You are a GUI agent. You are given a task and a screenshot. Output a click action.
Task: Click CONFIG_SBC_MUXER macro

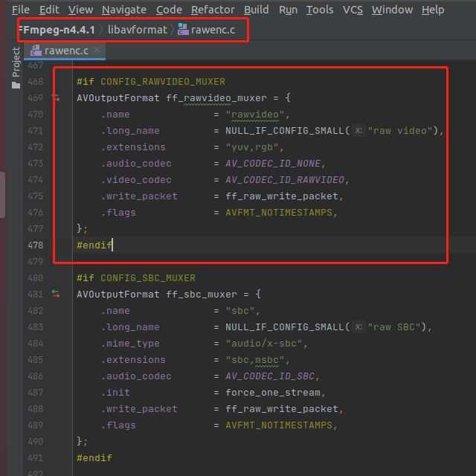tap(148, 278)
